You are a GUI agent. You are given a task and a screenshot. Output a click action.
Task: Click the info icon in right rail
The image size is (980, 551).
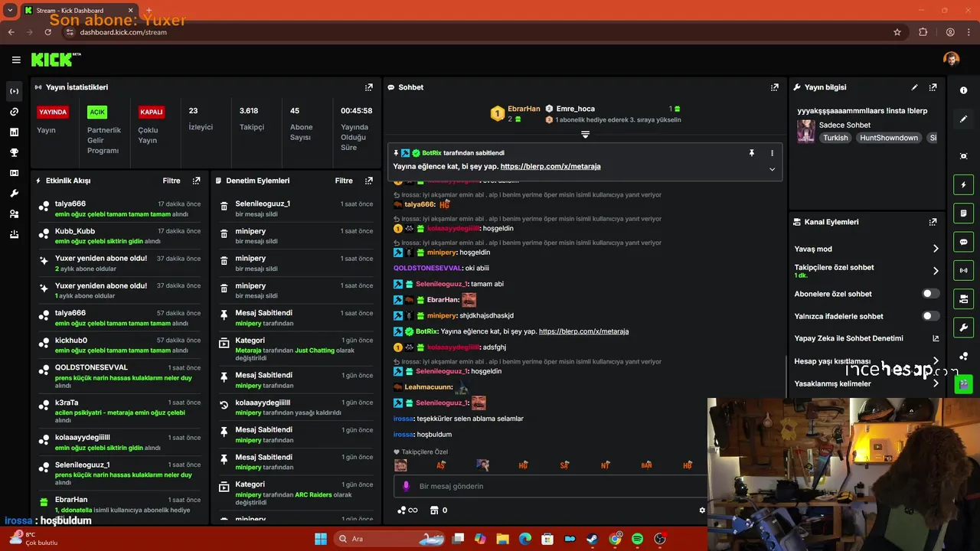pos(964,90)
